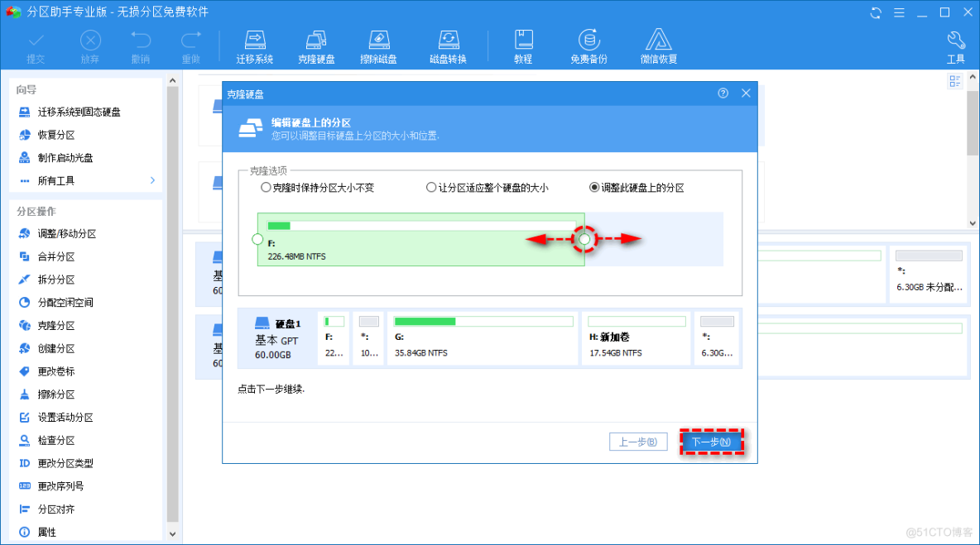The image size is (980, 545).
Task: Open the 擦除磁盘 wipe disk tool
Action: [378, 47]
